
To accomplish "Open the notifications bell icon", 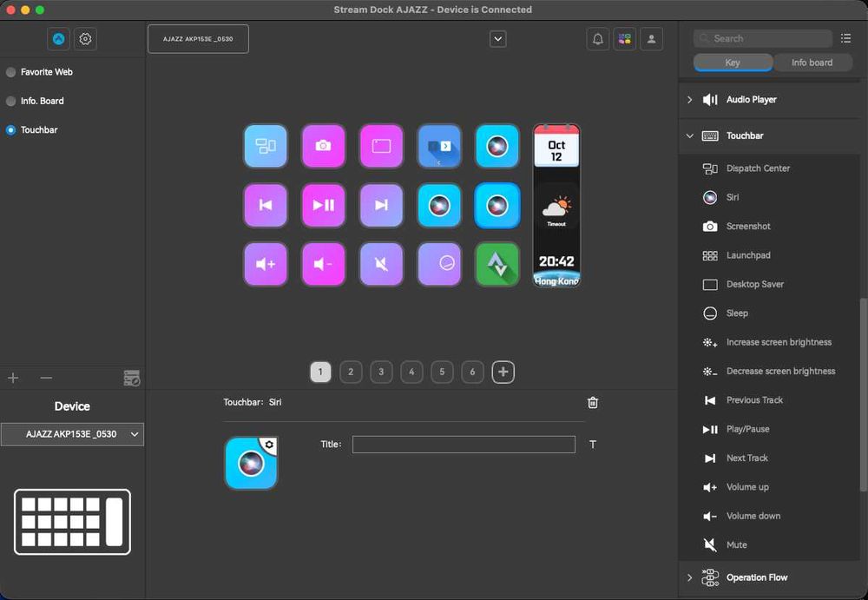I will click(x=598, y=39).
